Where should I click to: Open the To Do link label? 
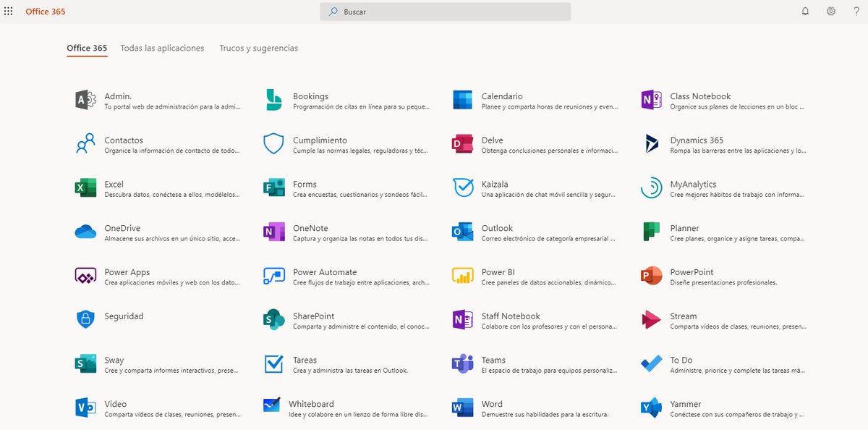click(x=681, y=360)
